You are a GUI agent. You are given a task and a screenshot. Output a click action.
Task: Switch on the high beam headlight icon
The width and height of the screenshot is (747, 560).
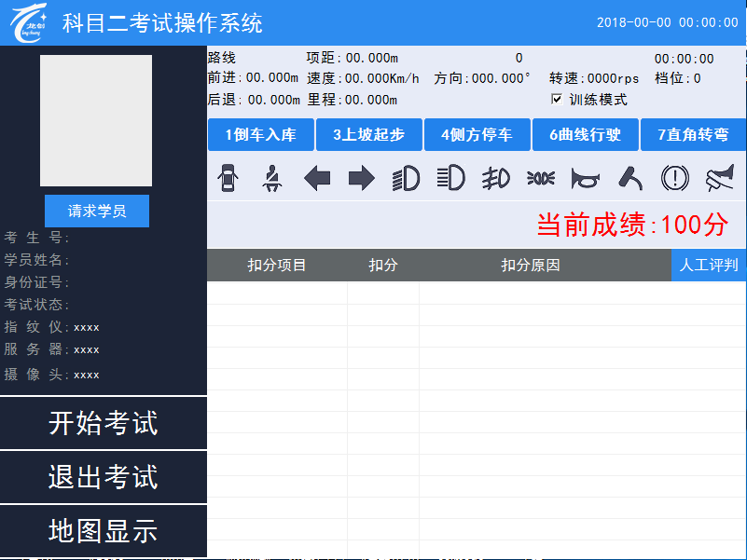point(450,178)
